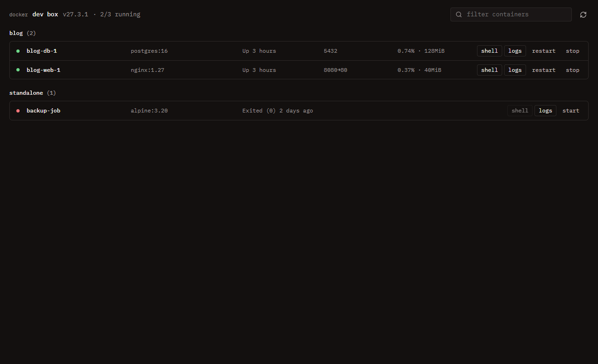The height and width of the screenshot is (364, 598).
Task: Stop the blog-web-1 container
Action: pyautogui.click(x=572, y=70)
